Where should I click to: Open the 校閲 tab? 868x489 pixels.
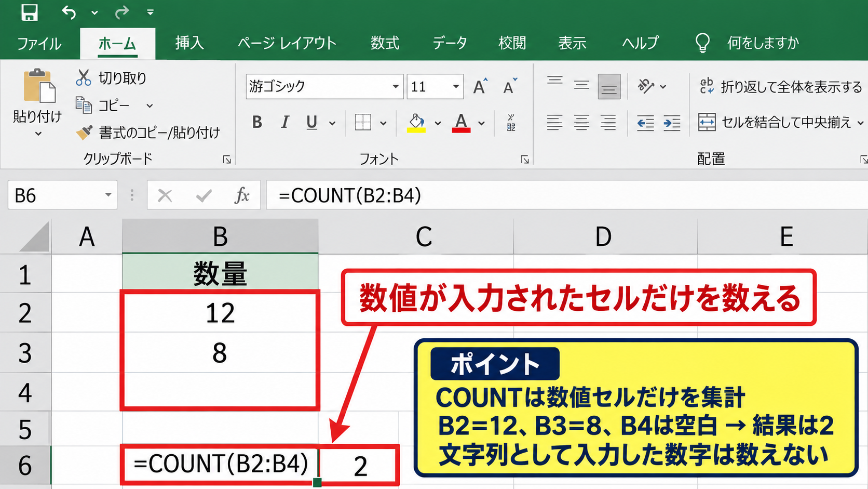[512, 43]
